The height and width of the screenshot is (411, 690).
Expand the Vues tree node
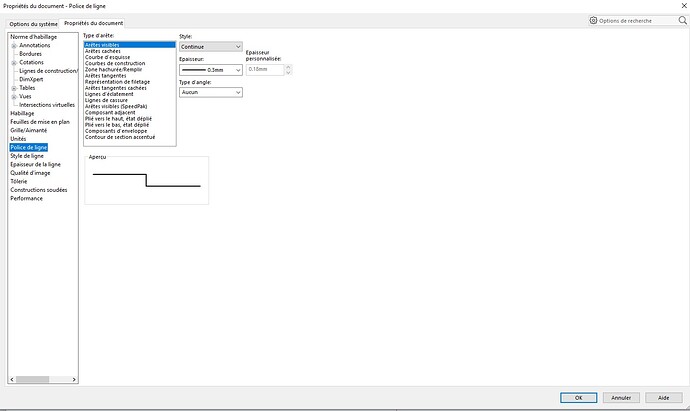(14, 96)
